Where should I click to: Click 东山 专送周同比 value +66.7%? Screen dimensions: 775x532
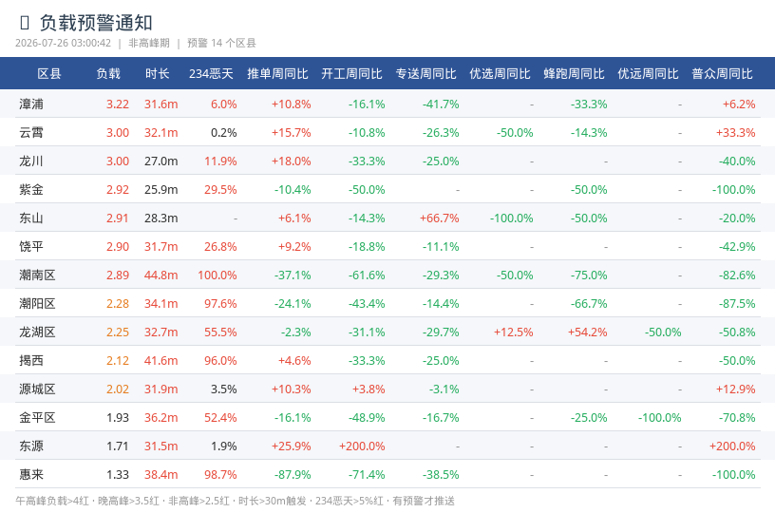click(440, 218)
